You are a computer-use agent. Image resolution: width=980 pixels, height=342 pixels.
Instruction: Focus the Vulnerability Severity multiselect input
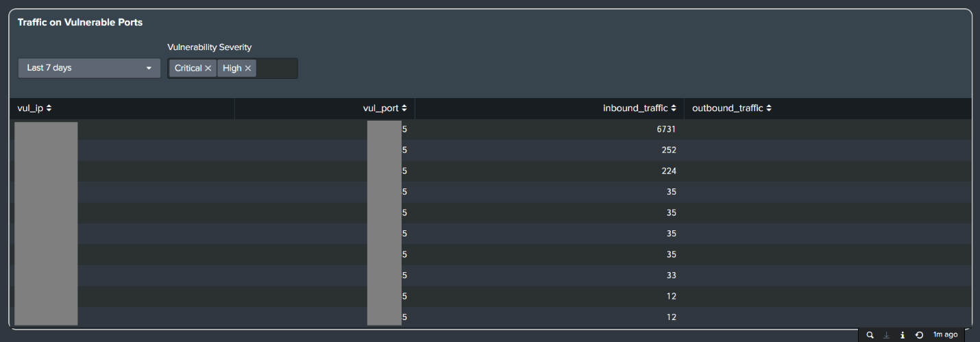(277, 69)
